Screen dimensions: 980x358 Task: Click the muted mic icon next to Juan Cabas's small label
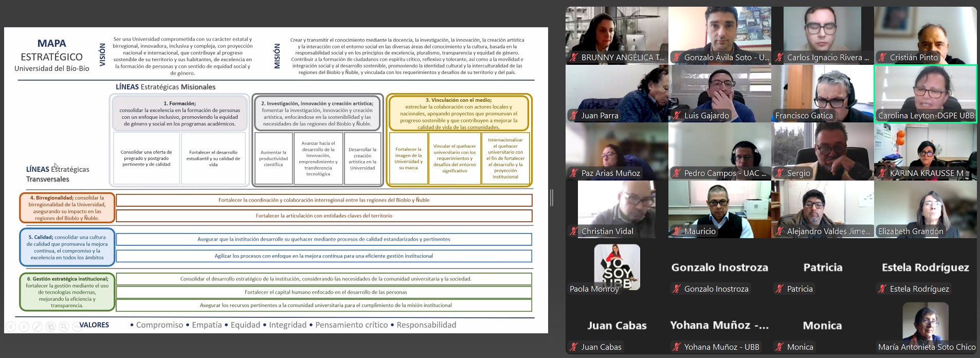click(x=574, y=347)
